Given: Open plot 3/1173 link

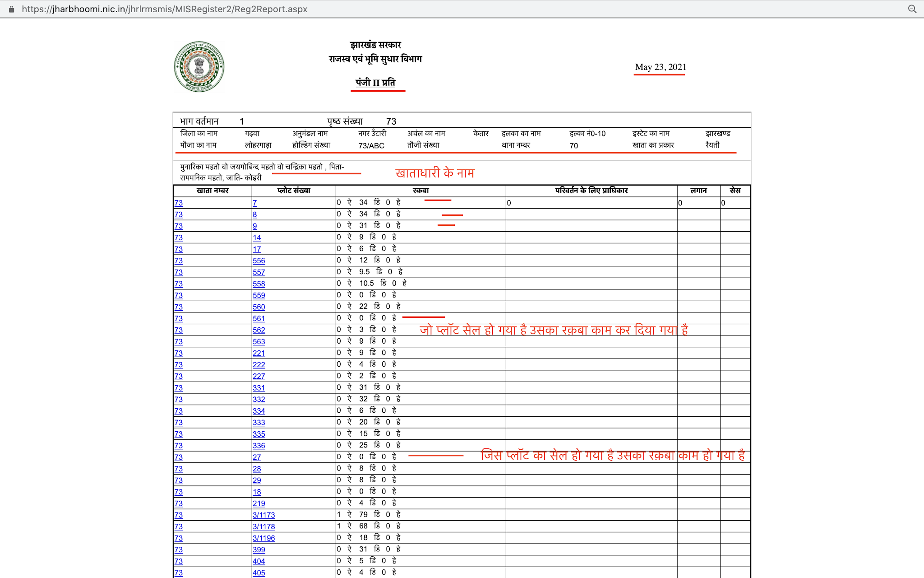Looking at the screenshot, I should coord(263,515).
